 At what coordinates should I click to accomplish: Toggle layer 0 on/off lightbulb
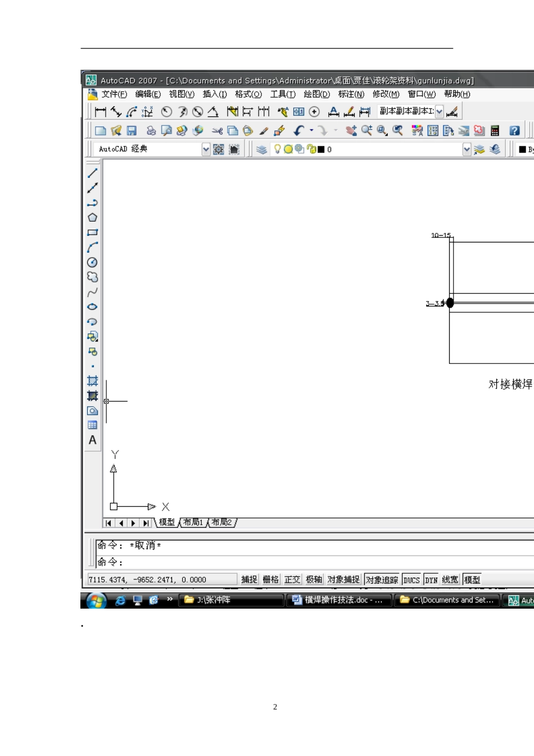tap(277, 149)
